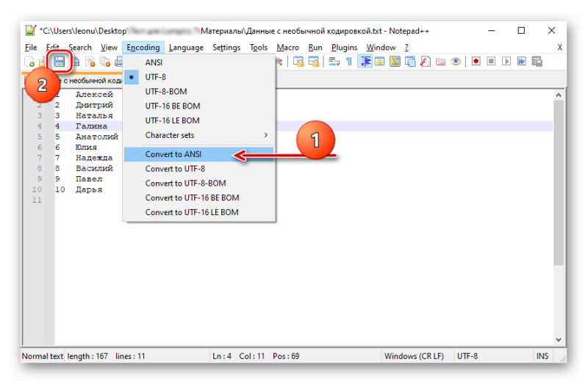The width and height of the screenshot is (588, 384).
Task: Choose Convert to UTF-16 BE BOM
Action: [x=199, y=198]
